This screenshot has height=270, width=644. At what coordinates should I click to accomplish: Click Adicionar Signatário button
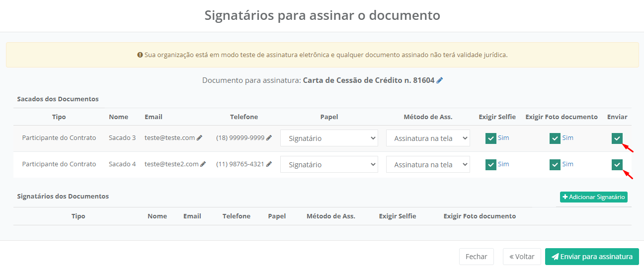[x=593, y=197]
